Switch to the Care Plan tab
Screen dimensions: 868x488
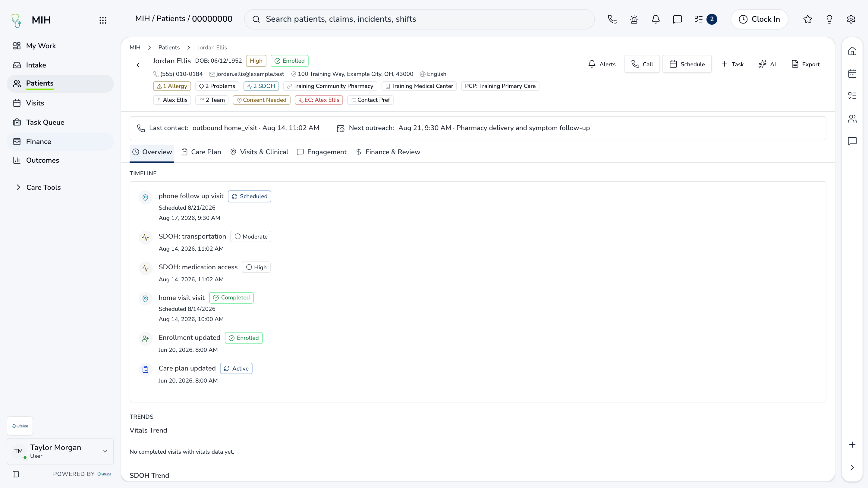[201, 152]
